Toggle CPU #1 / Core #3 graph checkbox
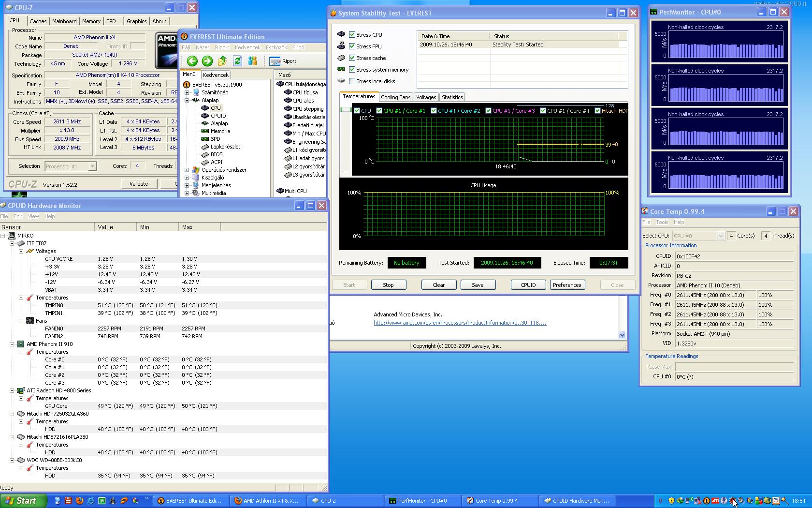This screenshot has height=508, width=812. [489, 111]
